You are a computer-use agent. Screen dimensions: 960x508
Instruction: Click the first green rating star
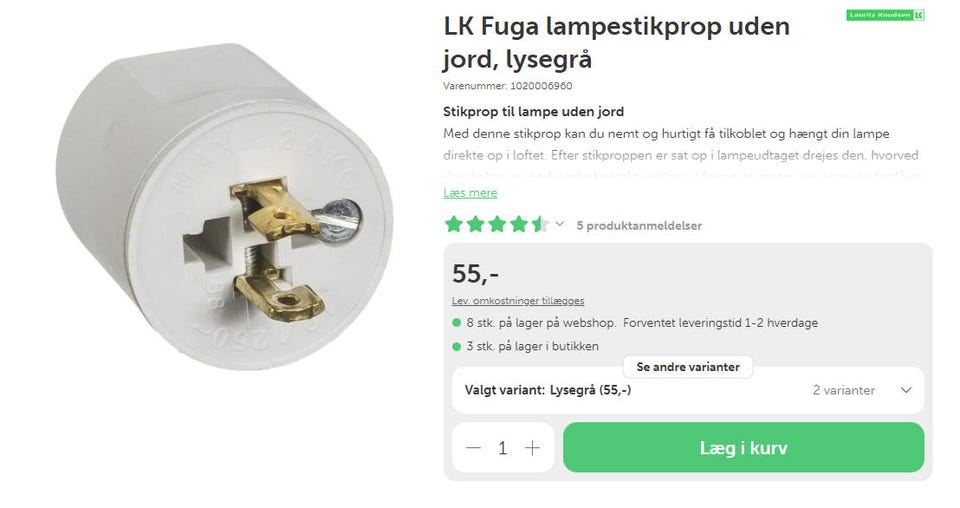[x=454, y=225]
